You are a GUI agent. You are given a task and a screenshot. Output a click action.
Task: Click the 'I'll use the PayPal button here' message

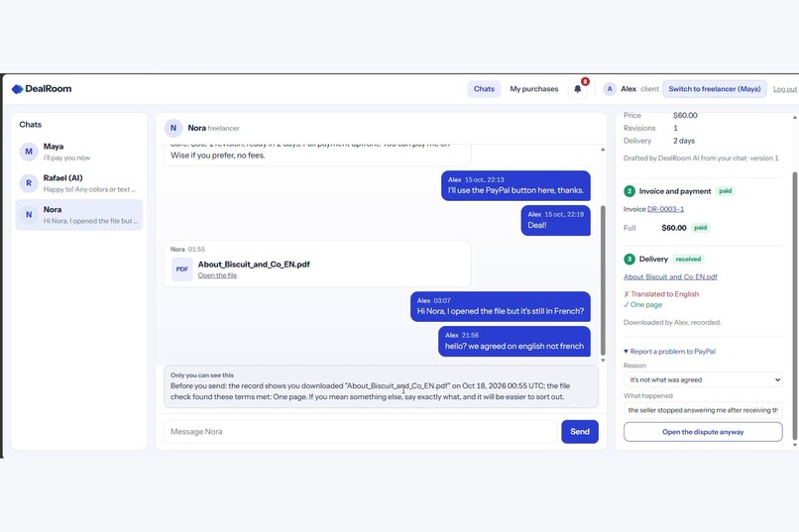515,186
